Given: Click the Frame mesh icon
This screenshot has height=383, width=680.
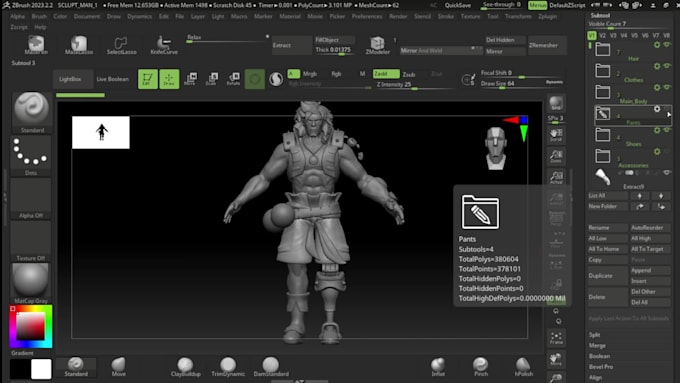Looking at the screenshot, I should pos(556,338).
